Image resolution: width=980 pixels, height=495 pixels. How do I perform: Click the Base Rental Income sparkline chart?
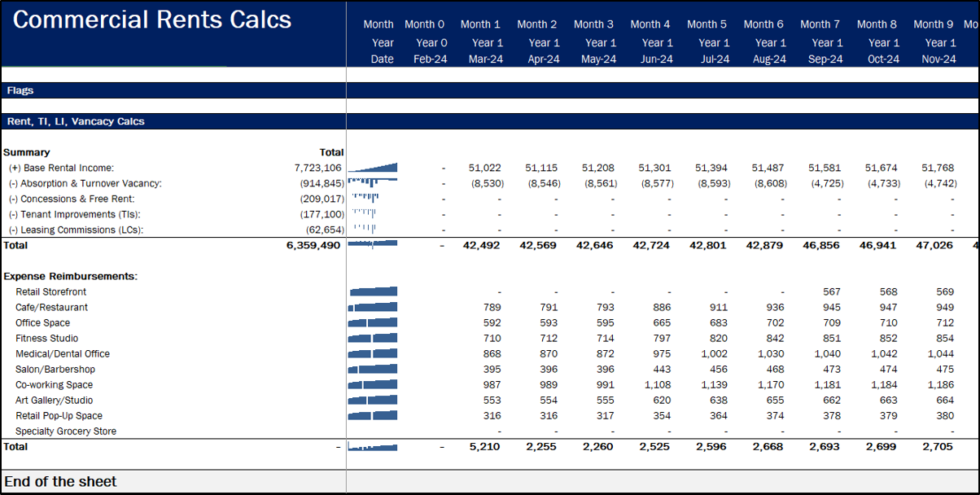(373, 168)
